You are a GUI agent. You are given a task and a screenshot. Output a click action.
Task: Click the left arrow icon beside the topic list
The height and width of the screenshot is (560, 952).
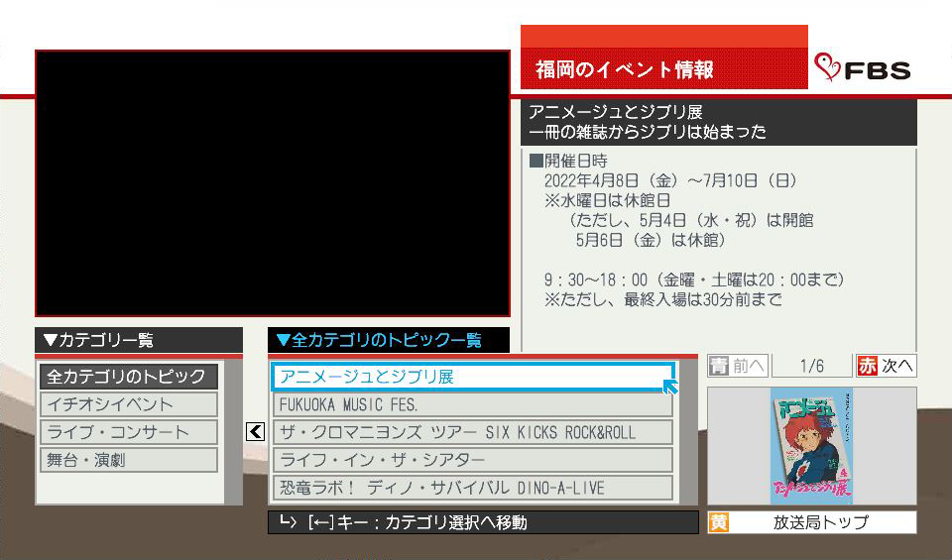click(256, 432)
